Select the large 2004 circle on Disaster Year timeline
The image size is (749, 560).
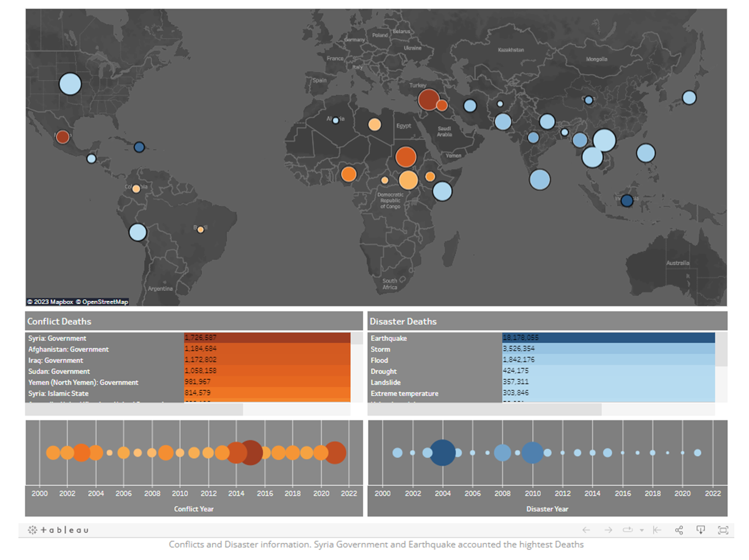pos(442,453)
